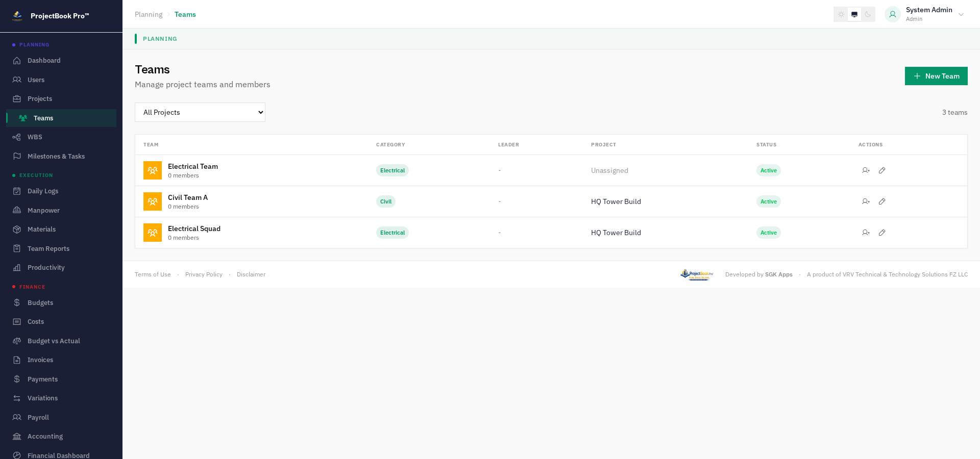The height and width of the screenshot is (459, 980).
Task: Click the add member icon for Electrical Team
Action: point(866,170)
